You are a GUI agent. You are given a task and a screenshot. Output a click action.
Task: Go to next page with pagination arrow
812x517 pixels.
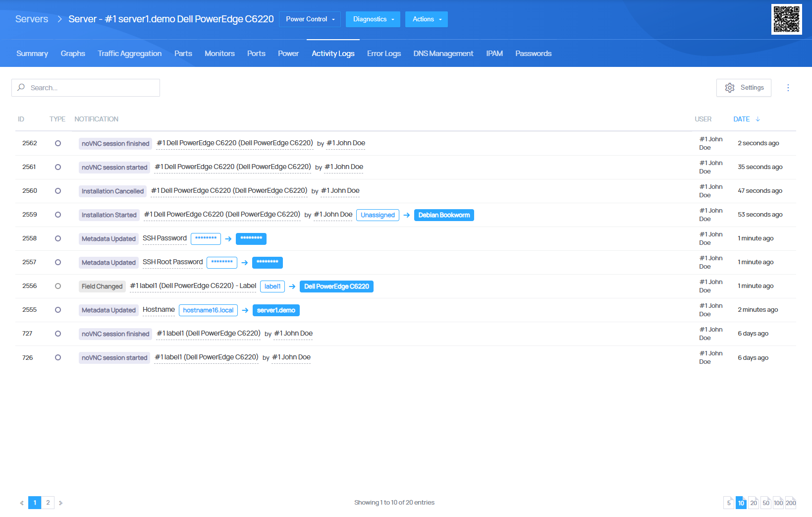(60, 503)
